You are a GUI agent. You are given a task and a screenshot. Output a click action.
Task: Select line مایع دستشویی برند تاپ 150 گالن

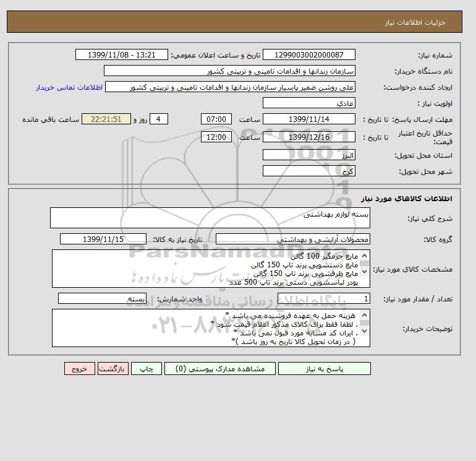[305, 265]
